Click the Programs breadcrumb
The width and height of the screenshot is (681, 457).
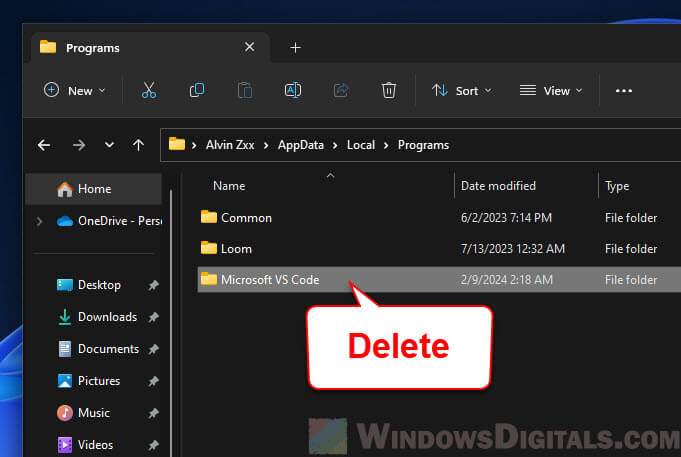tap(423, 145)
